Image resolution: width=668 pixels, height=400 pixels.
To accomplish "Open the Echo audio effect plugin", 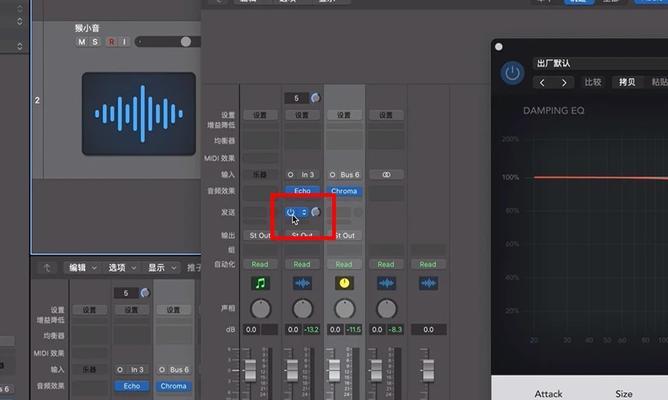I will click(302, 190).
